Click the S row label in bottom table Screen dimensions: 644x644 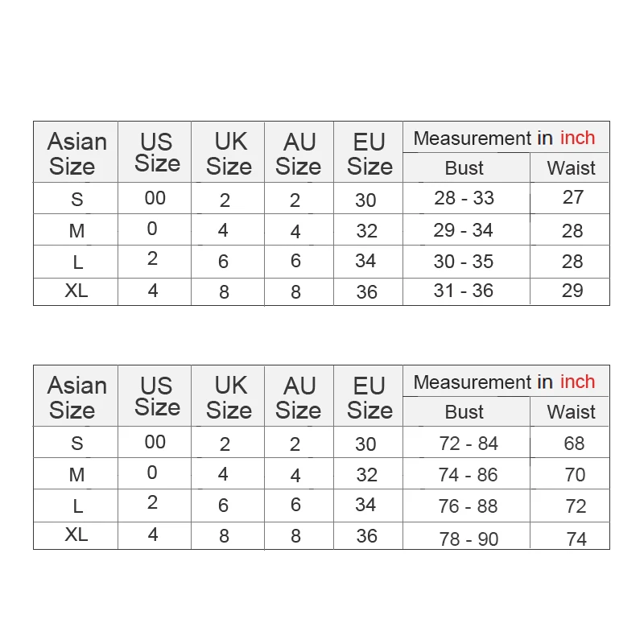pyautogui.click(x=76, y=442)
